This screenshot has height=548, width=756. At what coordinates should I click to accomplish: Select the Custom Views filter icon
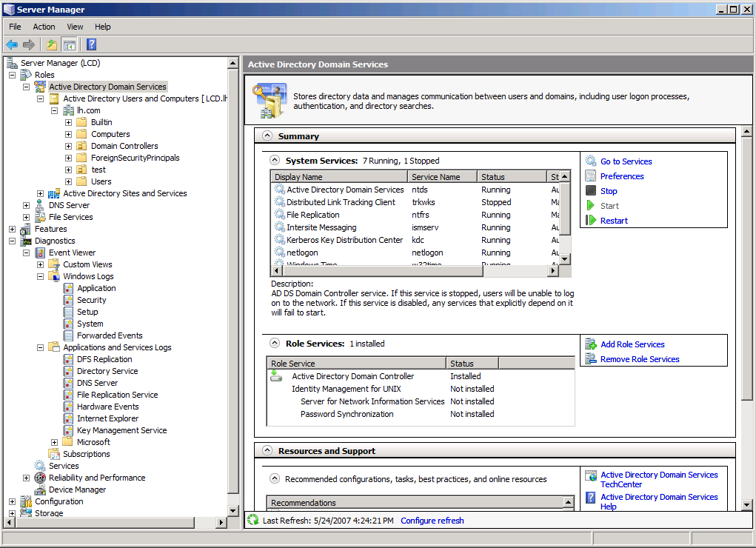[54, 264]
